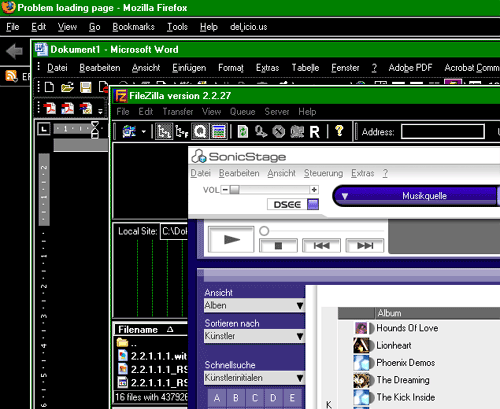This screenshot has height=409, width=500.
Task: Click the Firefox Back arrow button
Action: pyautogui.click(x=14, y=51)
